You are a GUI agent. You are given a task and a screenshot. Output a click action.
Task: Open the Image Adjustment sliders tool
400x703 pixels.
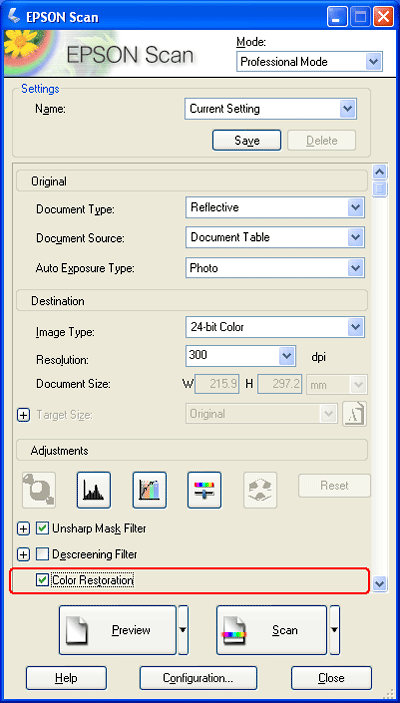pyautogui.click(x=204, y=490)
